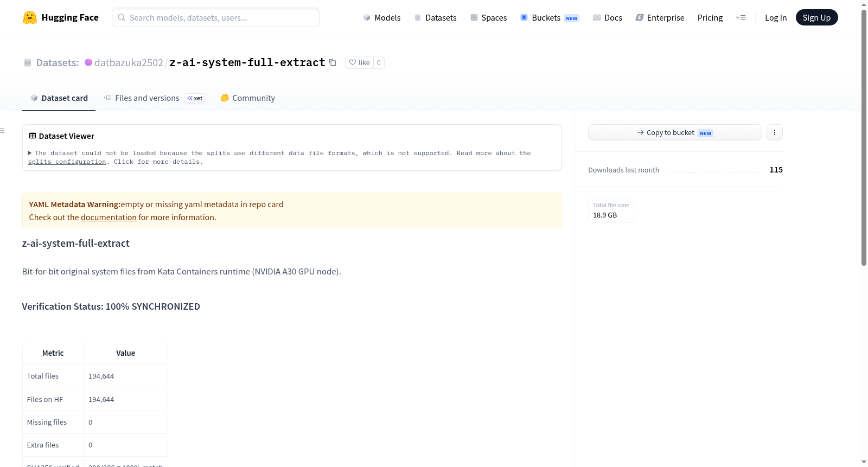Click the Value column header

(126, 353)
